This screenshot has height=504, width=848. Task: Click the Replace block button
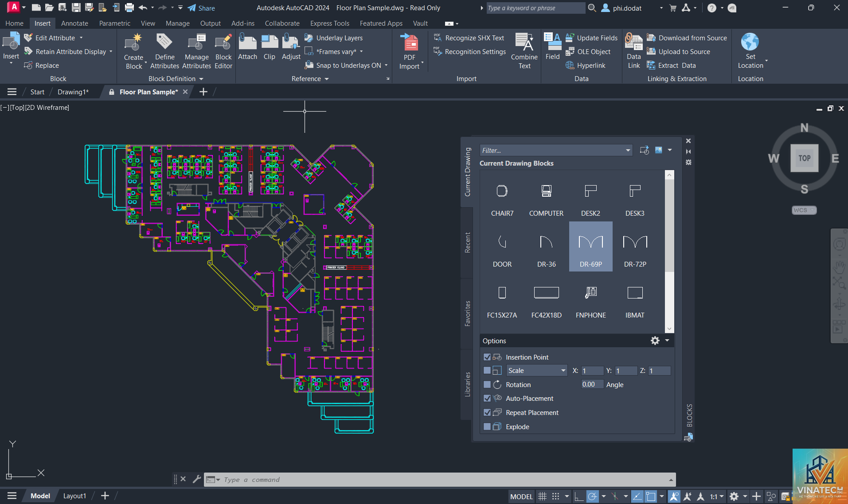coord(41,66)
